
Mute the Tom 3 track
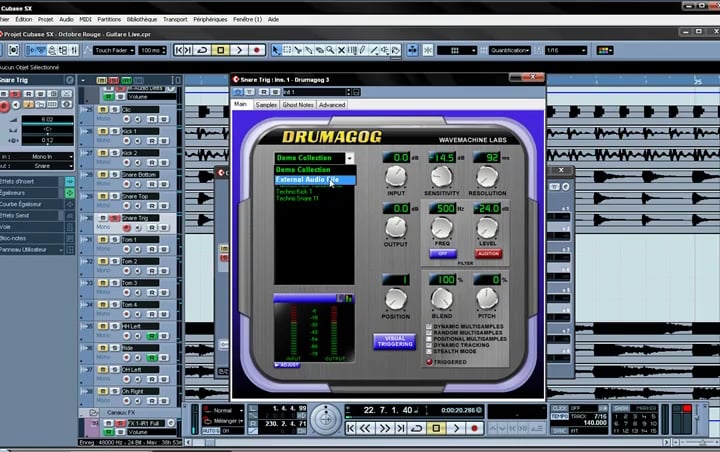tap(103, 282)
